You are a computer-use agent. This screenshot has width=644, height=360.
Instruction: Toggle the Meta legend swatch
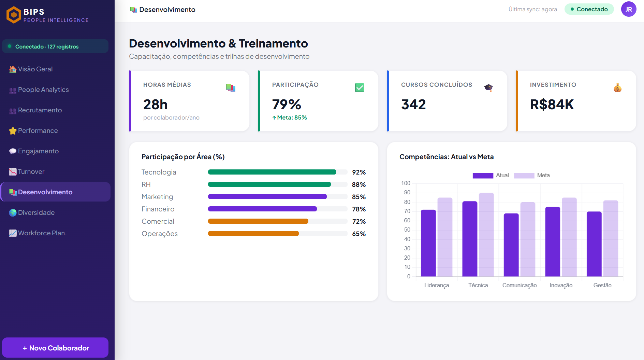coord(524,176)
